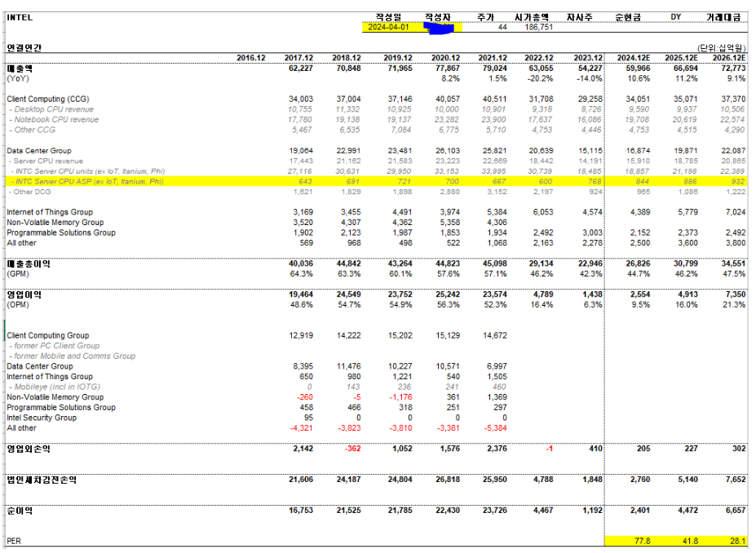This screenshot has width=756, height=553.
Task: Click the All other value 3,800
Action: click(x=736, y=243)
